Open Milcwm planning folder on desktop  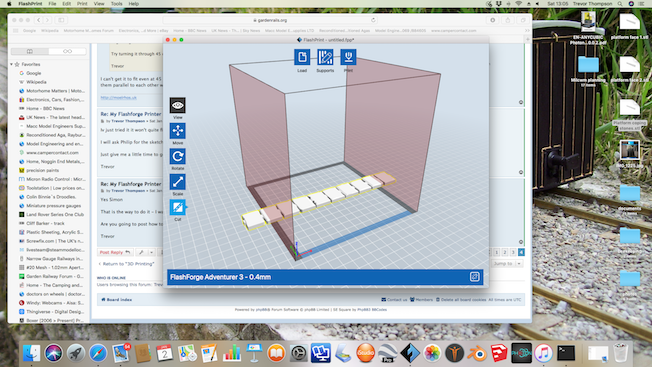click(588, 71)
